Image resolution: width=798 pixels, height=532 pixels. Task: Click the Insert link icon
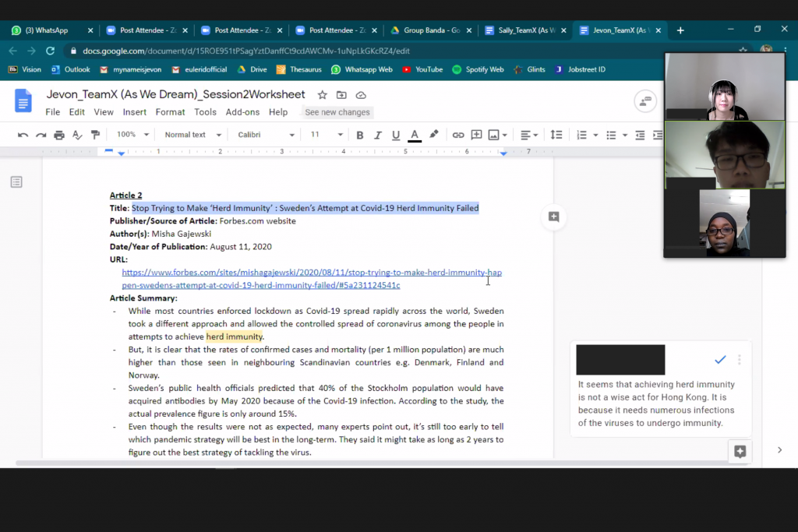tap(458, 135)
